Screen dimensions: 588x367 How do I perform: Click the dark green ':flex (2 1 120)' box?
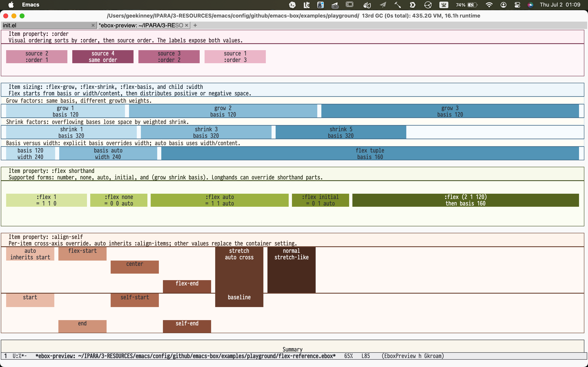465,200
